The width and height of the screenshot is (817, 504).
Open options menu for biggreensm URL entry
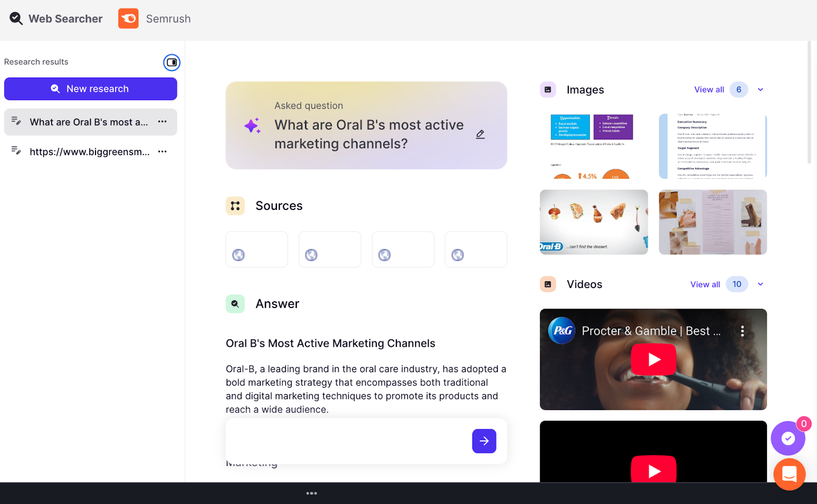coord(162,151)
